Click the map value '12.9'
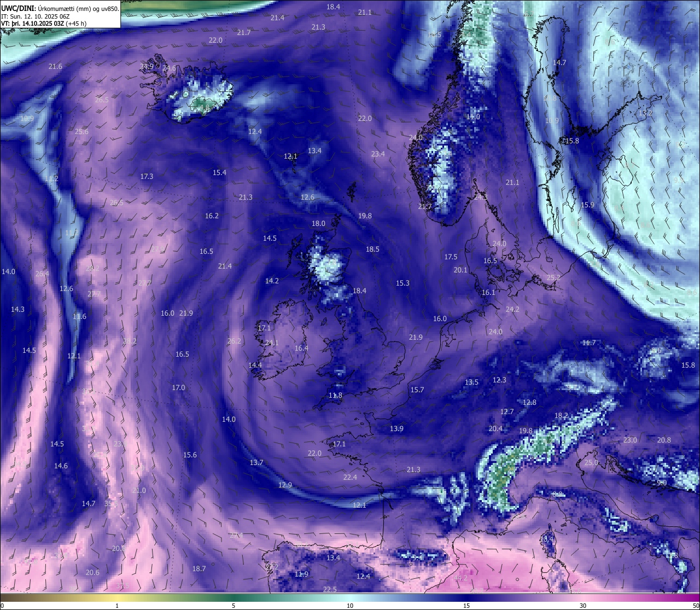Screen dimensions: 700x610 click(x=285, y=485)
